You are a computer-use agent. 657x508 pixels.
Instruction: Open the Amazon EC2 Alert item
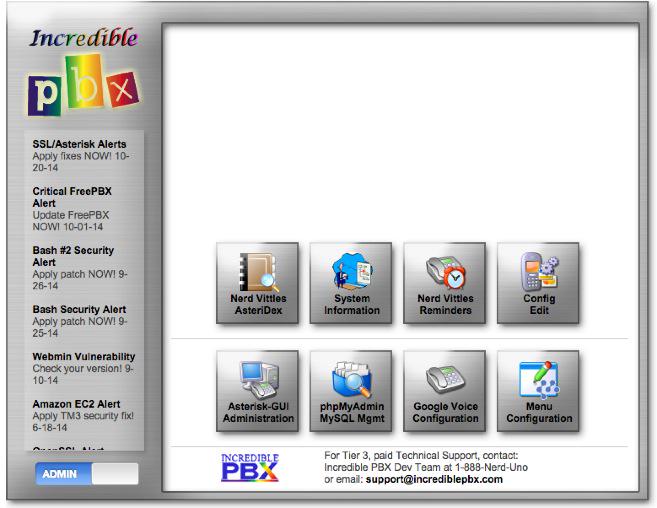point(76,404)
